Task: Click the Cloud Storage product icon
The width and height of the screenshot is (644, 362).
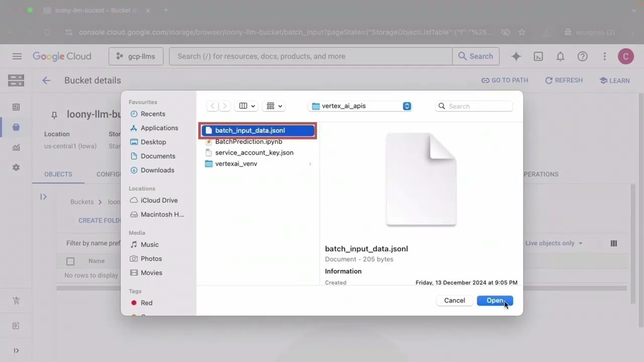Action: tap(16, 80)
